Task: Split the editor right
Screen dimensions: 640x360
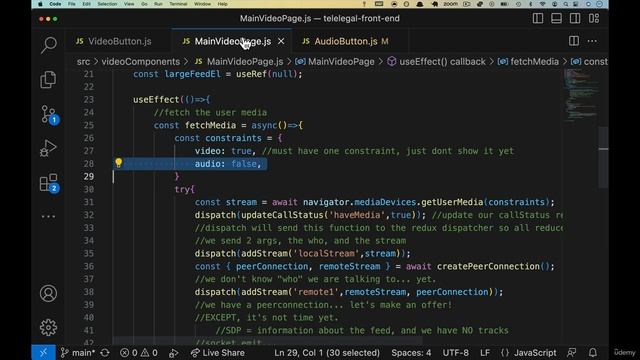Action: [574, 41]
